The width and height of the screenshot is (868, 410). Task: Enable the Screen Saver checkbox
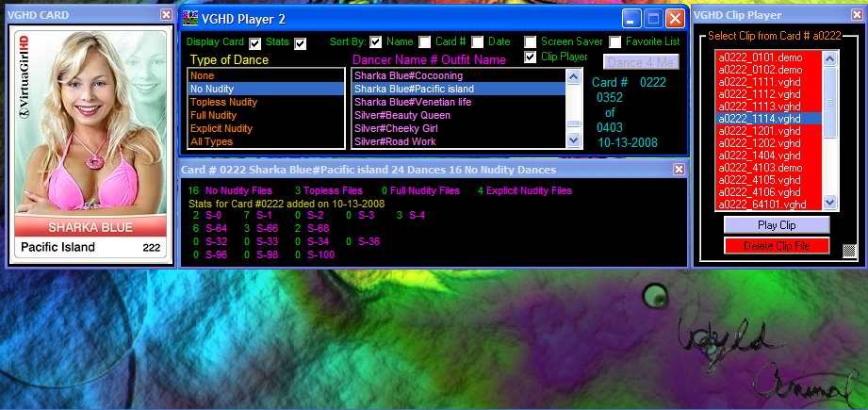point(531,41)
